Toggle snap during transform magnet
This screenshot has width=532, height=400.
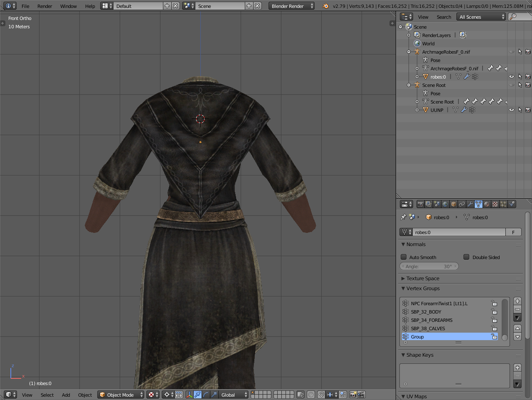321,395
